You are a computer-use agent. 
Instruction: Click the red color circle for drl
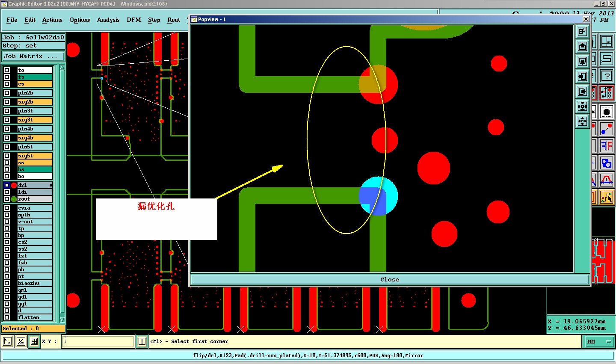coord(14,185)
